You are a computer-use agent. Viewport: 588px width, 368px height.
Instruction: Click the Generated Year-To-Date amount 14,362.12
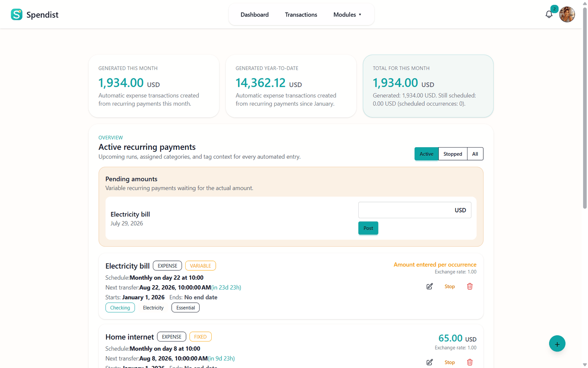[261, 83]
